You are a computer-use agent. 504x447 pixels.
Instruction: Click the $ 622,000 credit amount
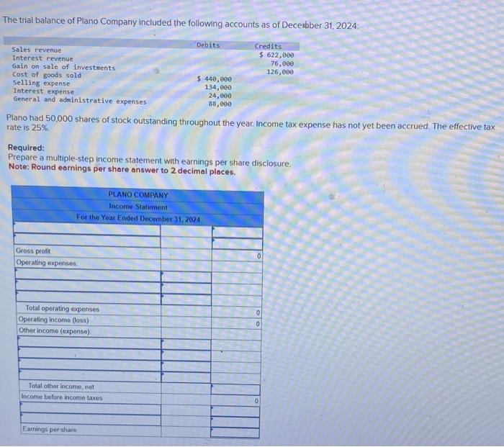point(276,55)
